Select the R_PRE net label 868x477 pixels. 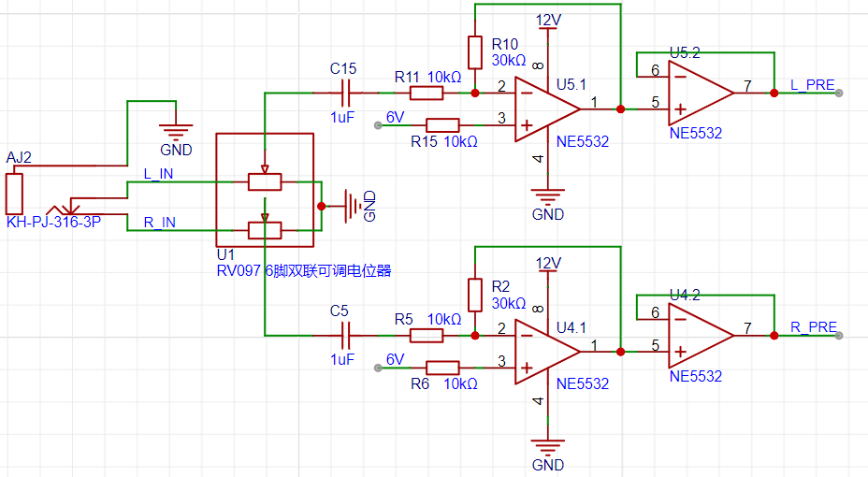(813, 327)
